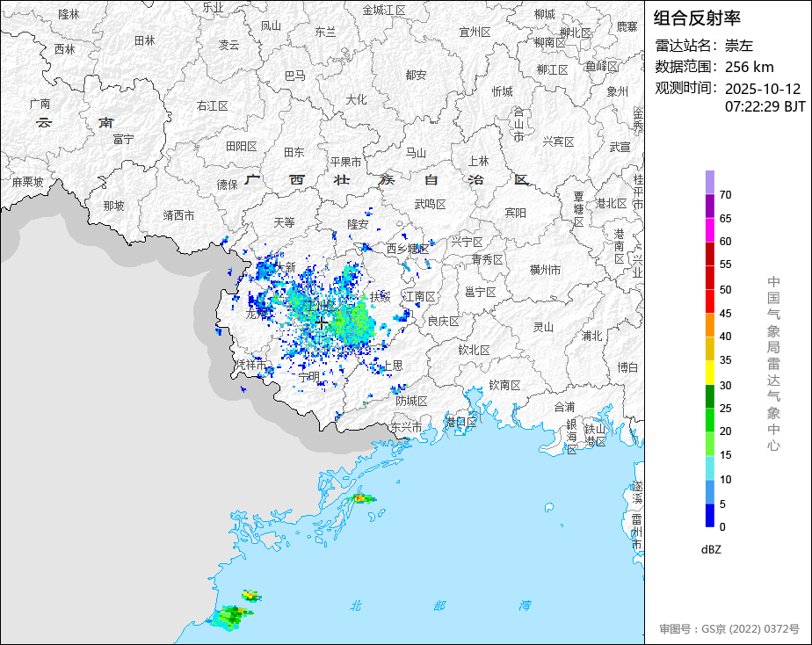Click the 东兴市 city label
The height and width of the screenshot is (645, 812).
406,427
